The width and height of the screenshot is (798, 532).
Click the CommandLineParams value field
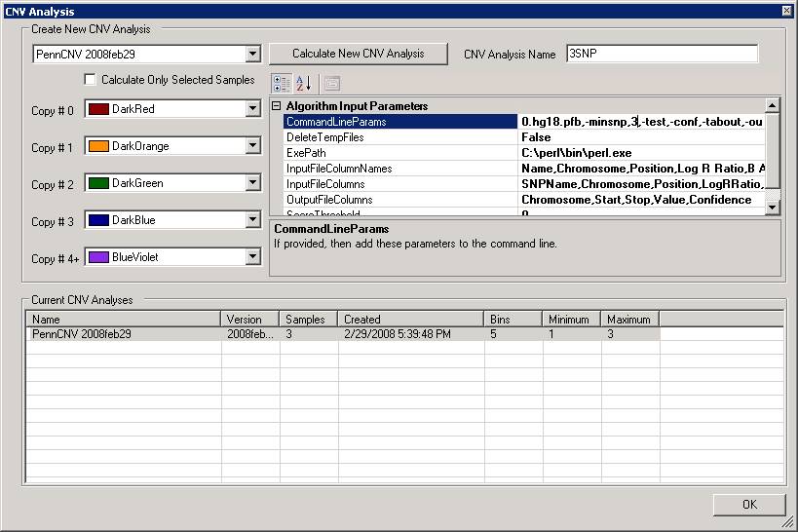point(641,122)
